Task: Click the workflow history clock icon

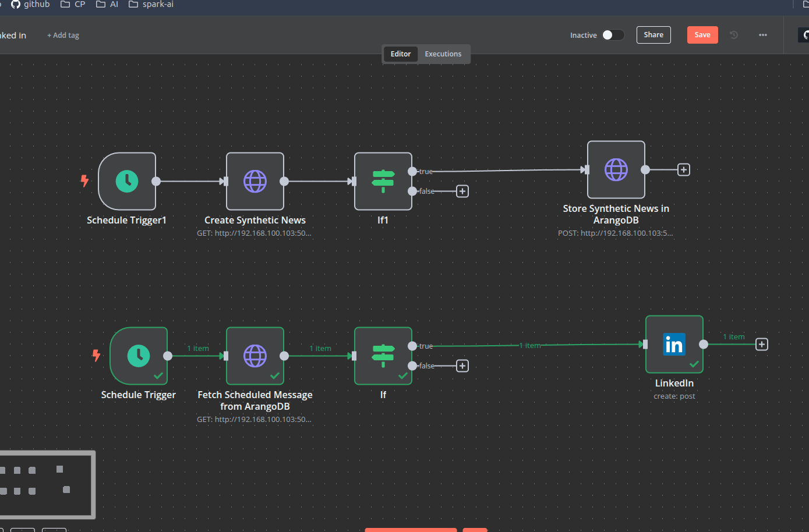Action: click(x=734, y=35)
